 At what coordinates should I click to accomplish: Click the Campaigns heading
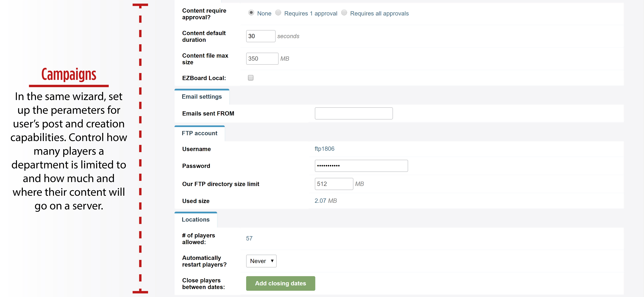click(x=69, y=74)
